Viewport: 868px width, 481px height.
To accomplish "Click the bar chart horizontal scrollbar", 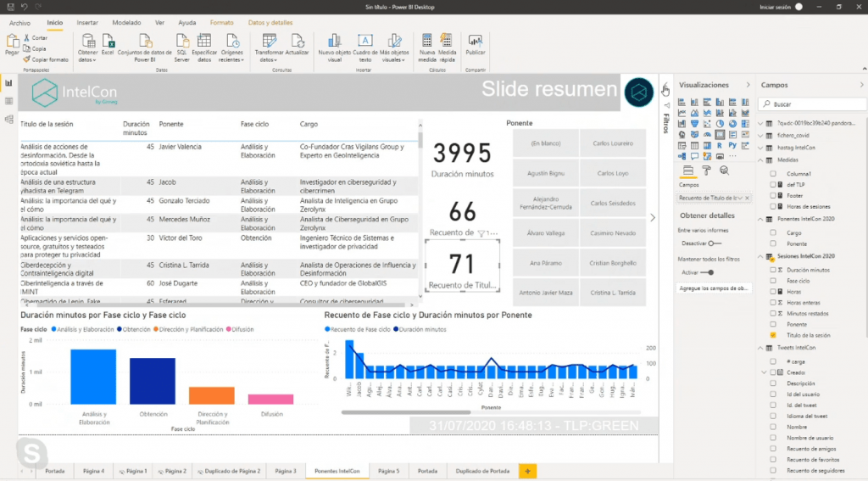I will click(406, 412).
